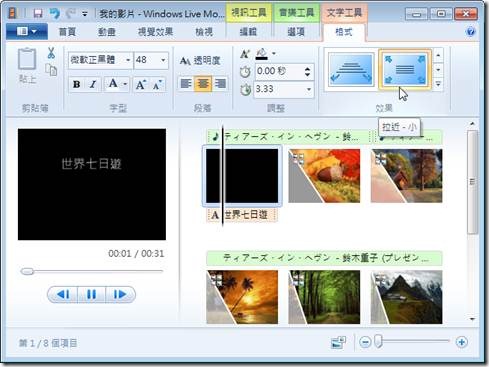Switch to the 動畫 tab
Image resolution: width=489 pixels, height=367 pixels.
[107, 32]
